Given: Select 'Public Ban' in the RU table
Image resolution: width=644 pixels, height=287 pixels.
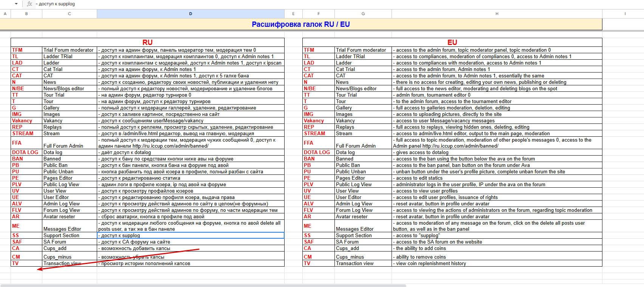Looking at the screenshot, I should click(56, 165).
